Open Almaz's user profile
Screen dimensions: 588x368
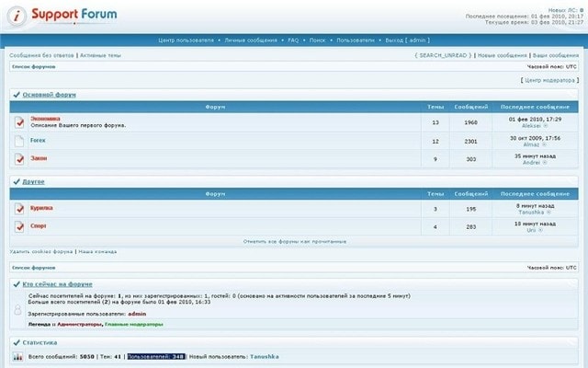531,144
